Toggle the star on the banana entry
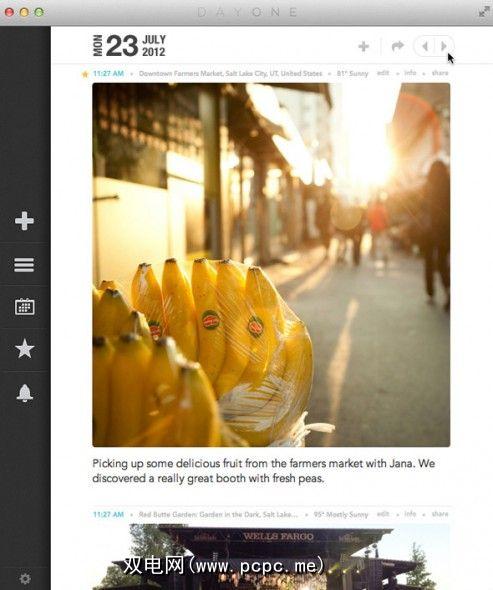Viewport: 493px width, 590px height. tap(85, 74)
